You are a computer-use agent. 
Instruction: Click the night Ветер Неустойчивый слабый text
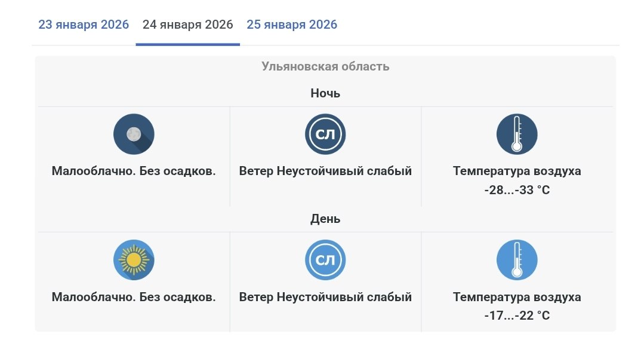click(x=325, y=171)
